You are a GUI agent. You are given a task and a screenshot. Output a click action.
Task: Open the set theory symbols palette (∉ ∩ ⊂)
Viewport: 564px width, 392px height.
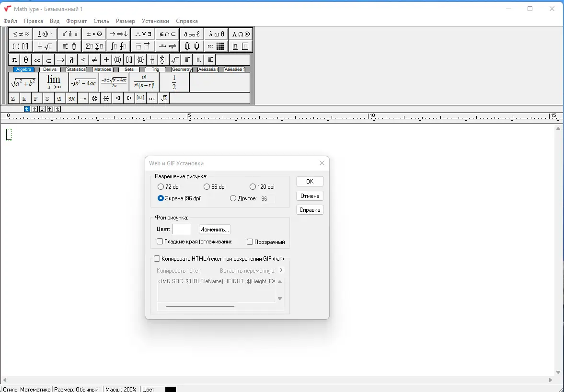click(x=168, y=34)
